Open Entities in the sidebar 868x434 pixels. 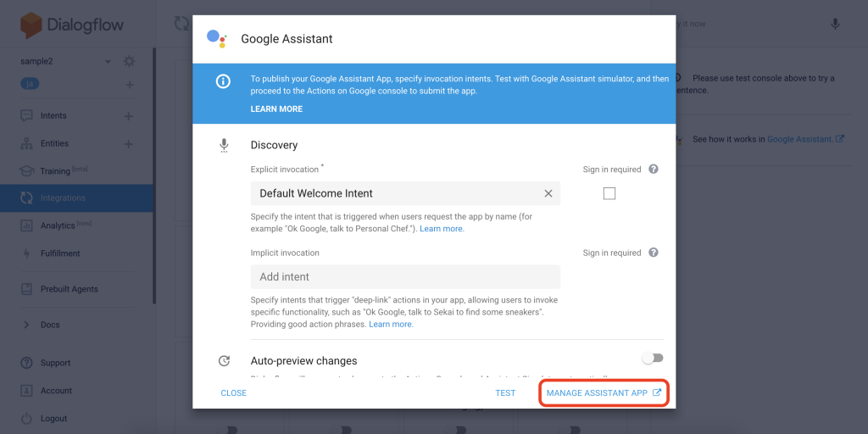coord(54,143)
